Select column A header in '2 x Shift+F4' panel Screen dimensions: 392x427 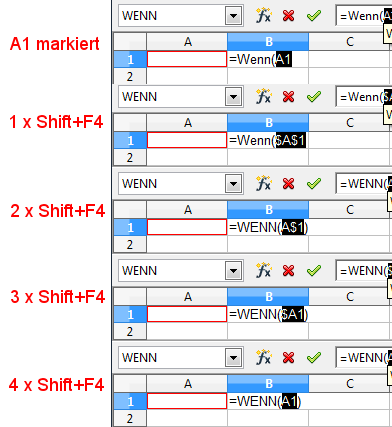tap(187, 210)
